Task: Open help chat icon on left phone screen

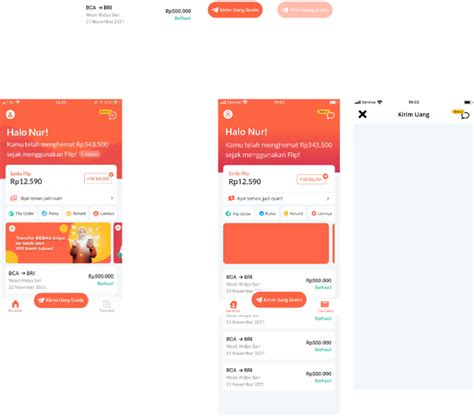Action: 112,115
